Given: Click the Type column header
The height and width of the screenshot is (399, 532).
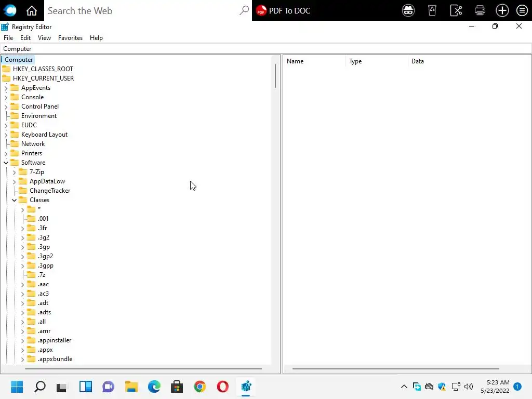Looking at the screenshot, I should tap(377, 61).
